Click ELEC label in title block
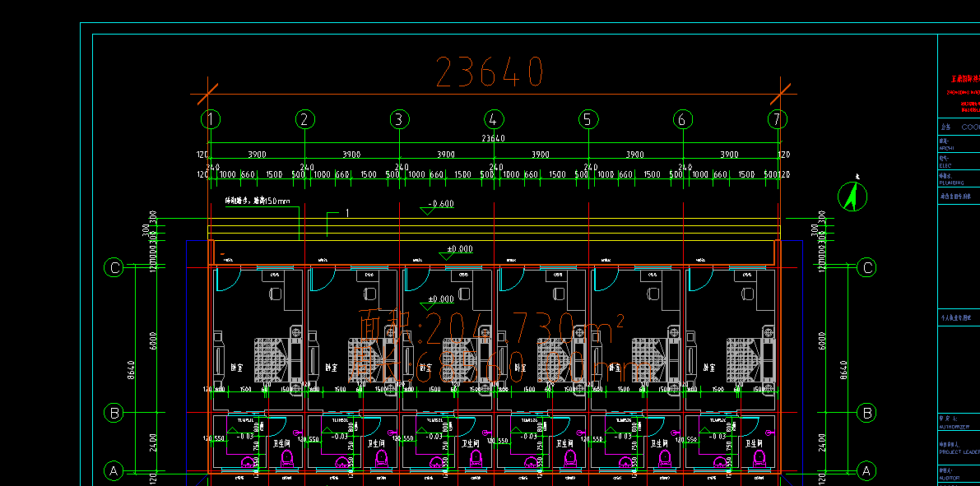This screenshot has height=486, width=980. coord(945,166)
